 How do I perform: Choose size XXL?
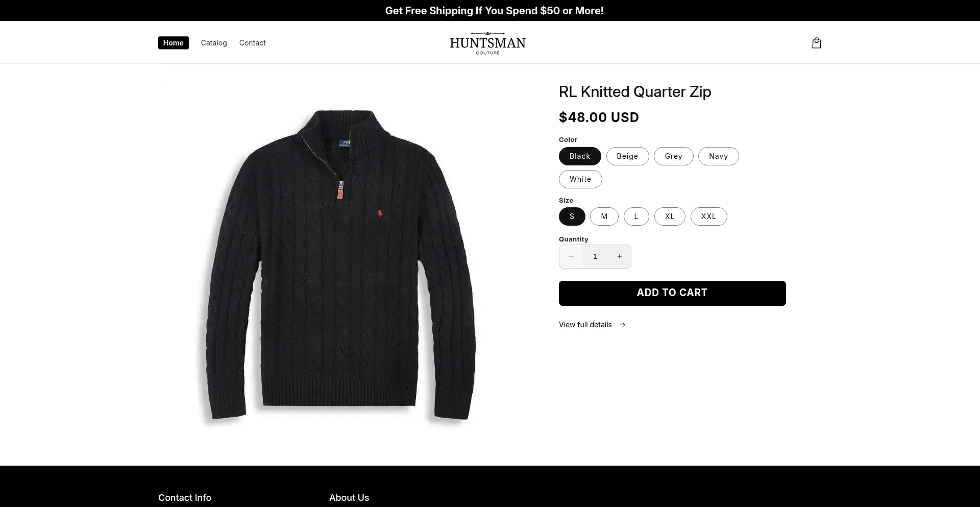708,216
